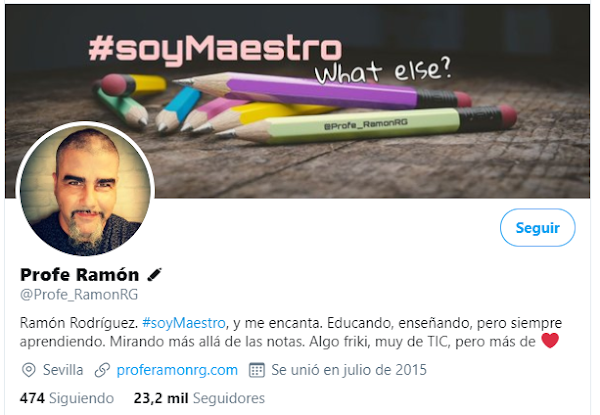Click the calendar icon beside join date
This screenshot has height=415, width=600.
pyautogui.click(x=257, y=370)
